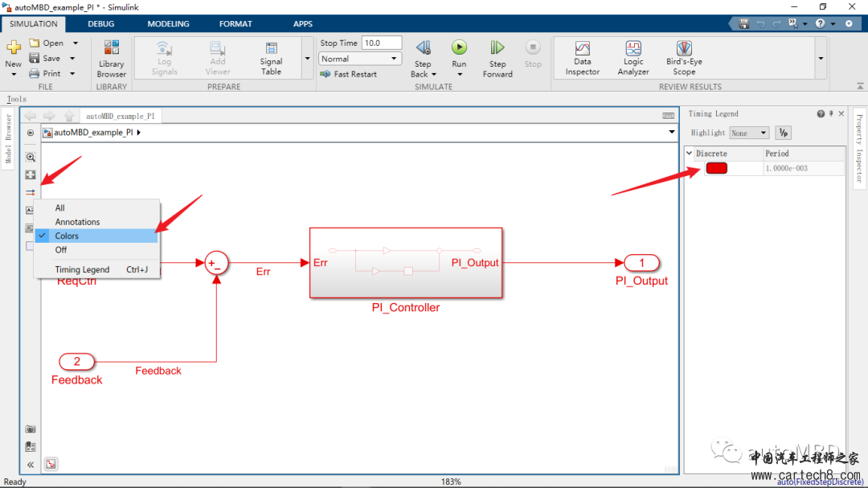Select the annotation text tool icon
This screenshot has height=488, width=868.
pos(30,211)
